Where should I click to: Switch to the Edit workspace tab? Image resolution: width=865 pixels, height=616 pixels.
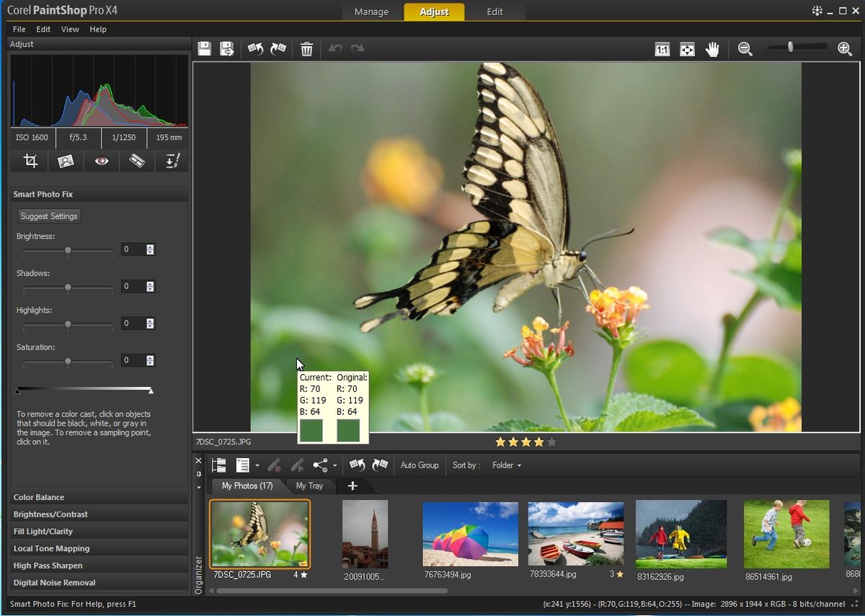(x=494, y=12)
